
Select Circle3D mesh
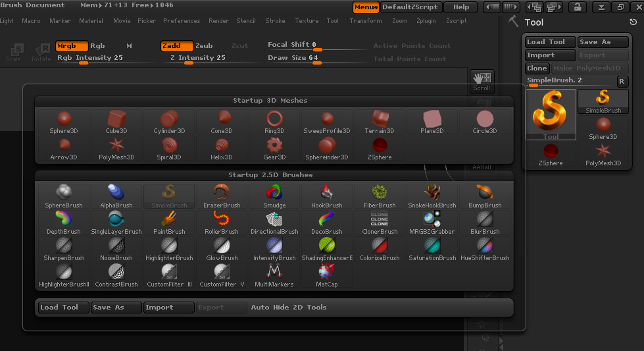coord(484,122)
